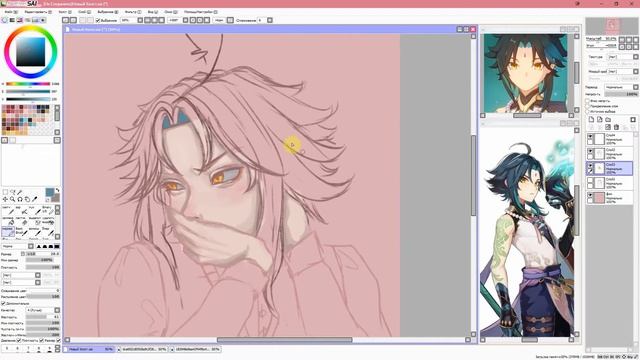This screenshot has height=360, width=640.
Task: Select the eyedropper color picker tool
Action: coord(35,199)
